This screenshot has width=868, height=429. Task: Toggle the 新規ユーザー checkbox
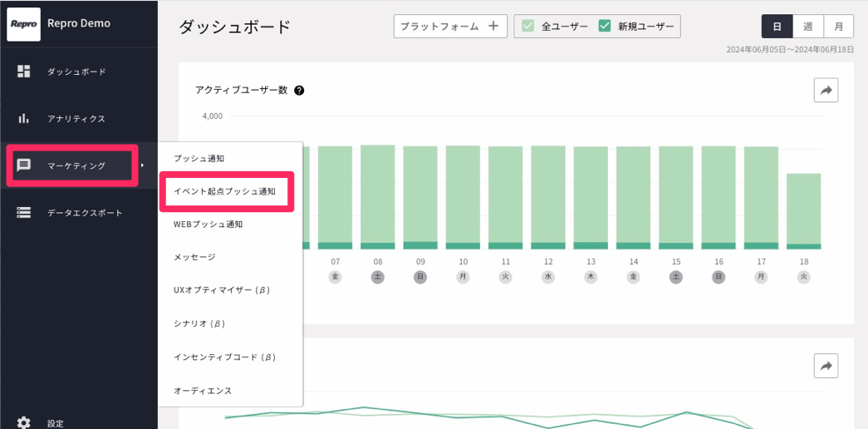(x=605, y=26)
